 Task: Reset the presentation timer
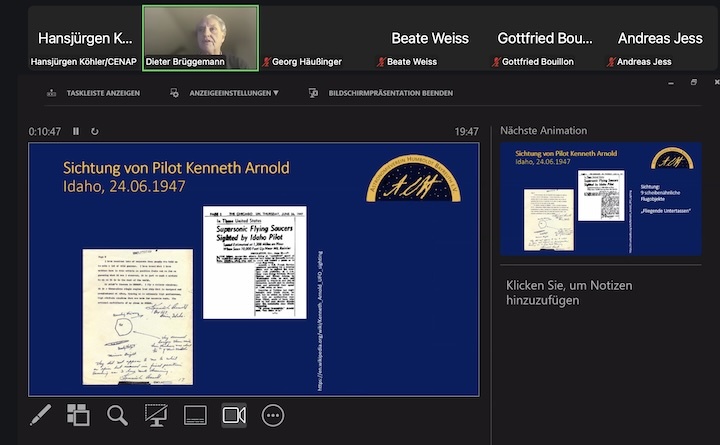[95, 131]
